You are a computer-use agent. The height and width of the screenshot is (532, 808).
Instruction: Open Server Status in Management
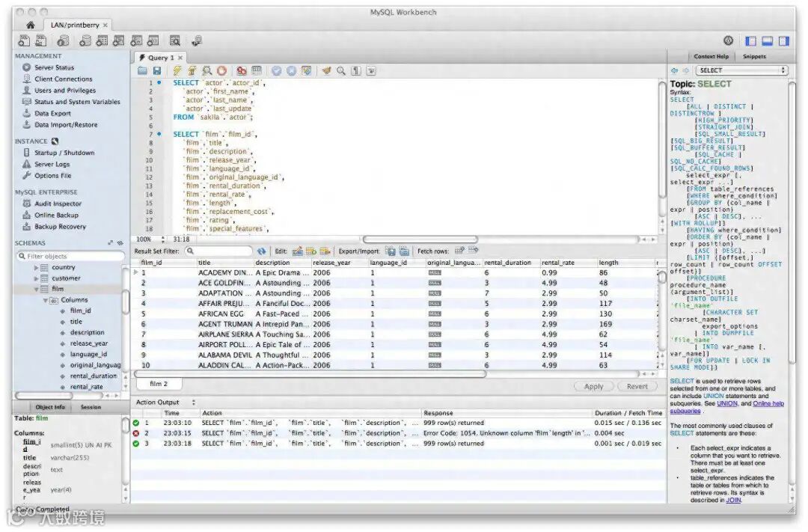(54, 67)
